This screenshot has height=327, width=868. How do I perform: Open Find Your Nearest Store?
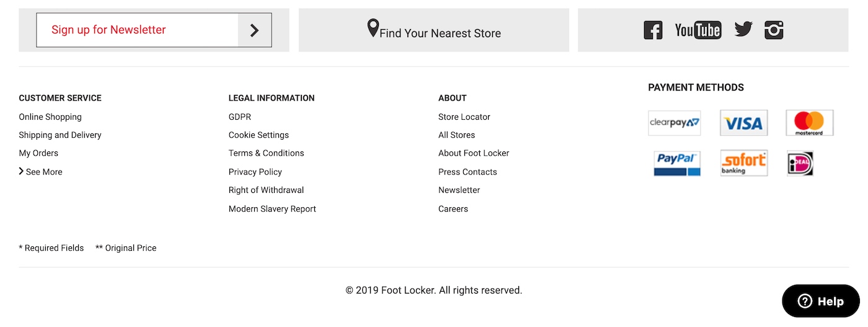pyautogui.click(x=434, y=30)
